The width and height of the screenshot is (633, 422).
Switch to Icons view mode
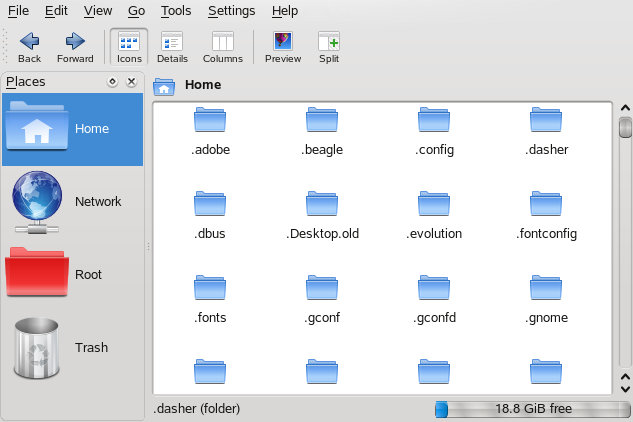click(129, 47)
